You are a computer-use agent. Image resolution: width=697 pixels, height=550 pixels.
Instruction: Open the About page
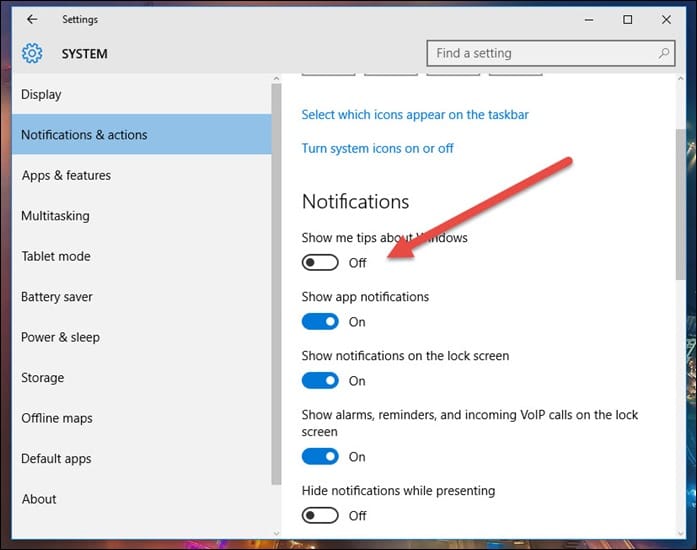142,499
